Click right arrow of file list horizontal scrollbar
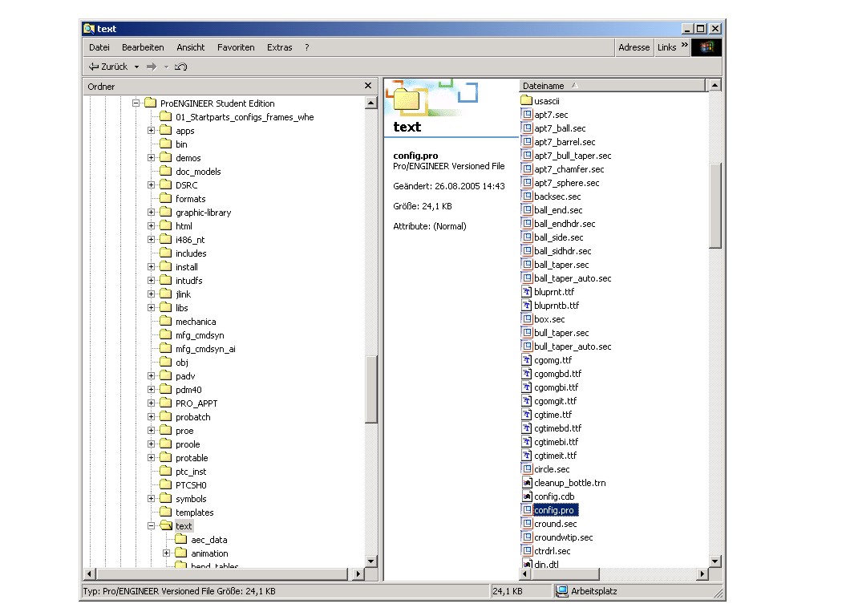This screenshot has height=616, width=842. pos(702,574)
